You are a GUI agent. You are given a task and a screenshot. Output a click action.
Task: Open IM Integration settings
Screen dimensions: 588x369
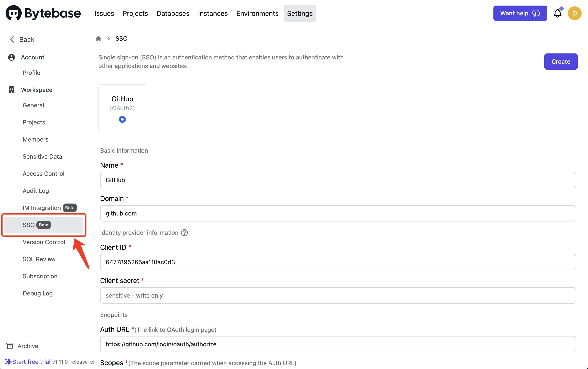tap(42, 208)
